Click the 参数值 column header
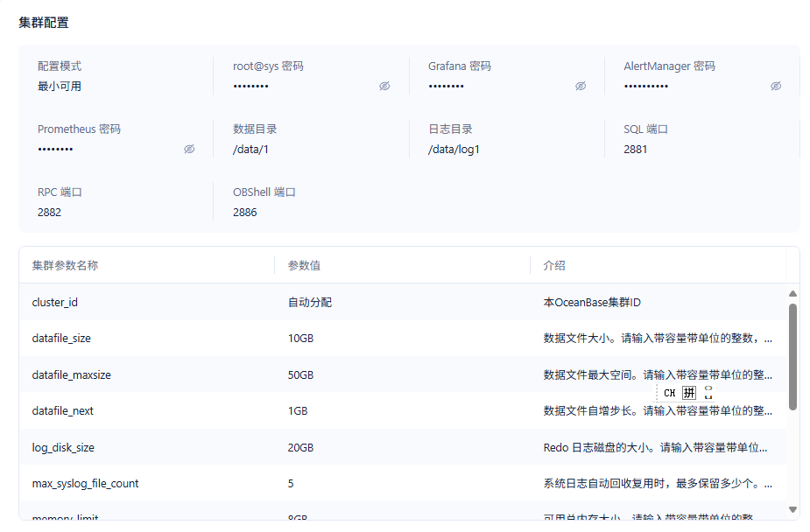The width and height of the screenshot is (810, 532). tap(304, 266)
